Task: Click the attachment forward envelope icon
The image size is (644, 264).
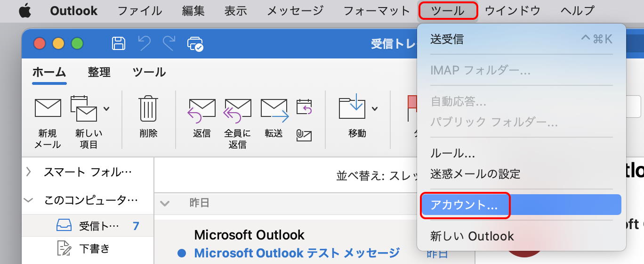Action: click(304, 135)
